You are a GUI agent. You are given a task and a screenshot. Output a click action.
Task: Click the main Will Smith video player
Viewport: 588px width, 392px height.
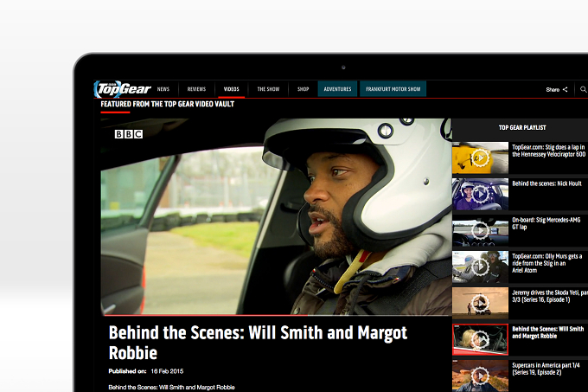click(277, 216)
